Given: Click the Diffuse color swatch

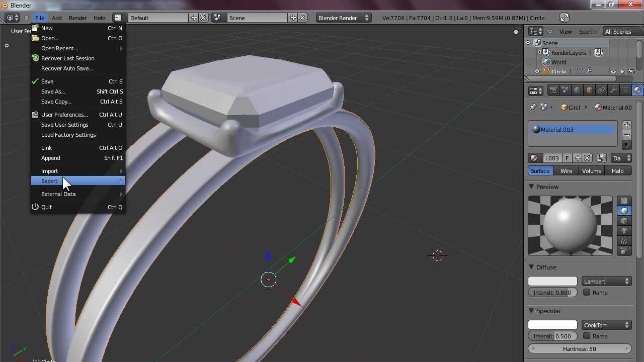Looking at the screenshot, I should click(552, 282).
